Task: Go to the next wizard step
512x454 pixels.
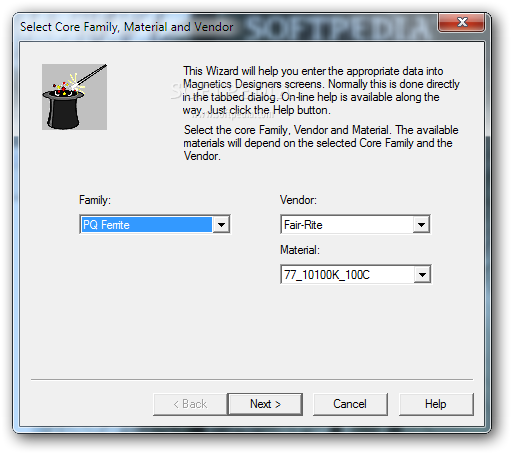Action: (265, 404)
